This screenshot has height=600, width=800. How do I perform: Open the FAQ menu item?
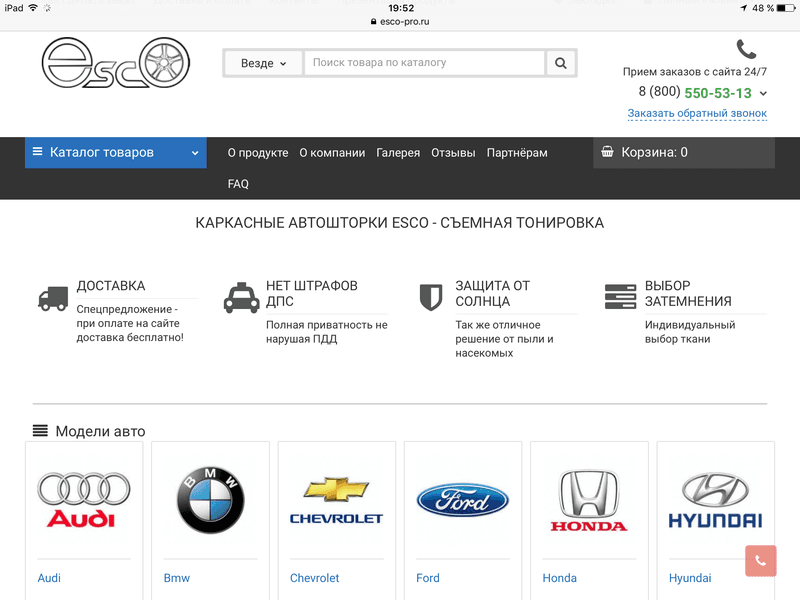238,184
